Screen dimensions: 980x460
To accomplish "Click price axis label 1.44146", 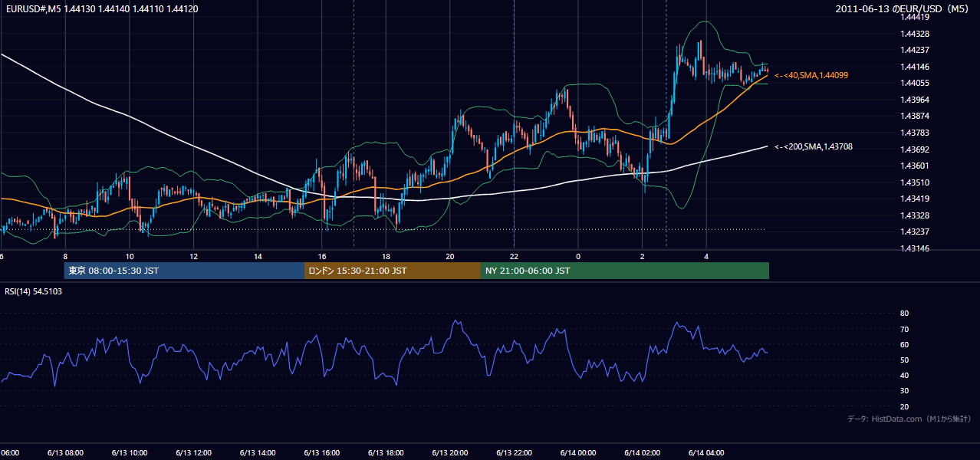I will coord(915,67).
